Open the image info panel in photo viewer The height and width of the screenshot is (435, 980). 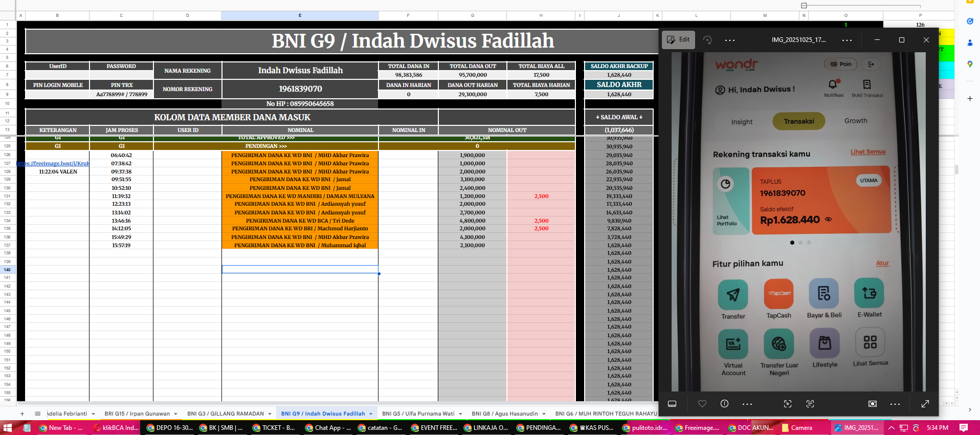[x=724, y=404]
